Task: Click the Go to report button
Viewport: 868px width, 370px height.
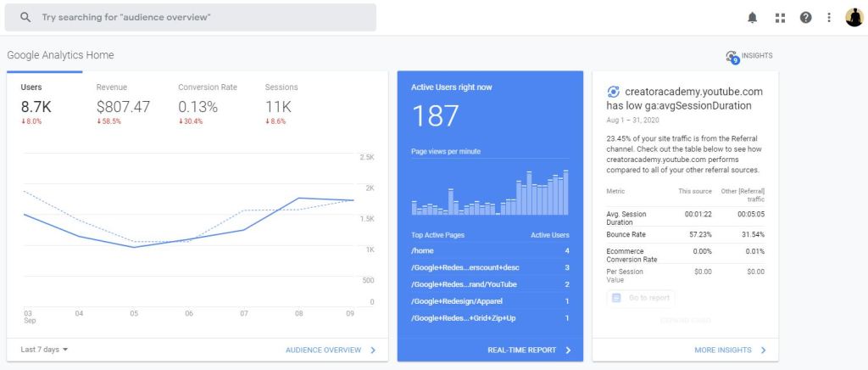Action: 642,298
